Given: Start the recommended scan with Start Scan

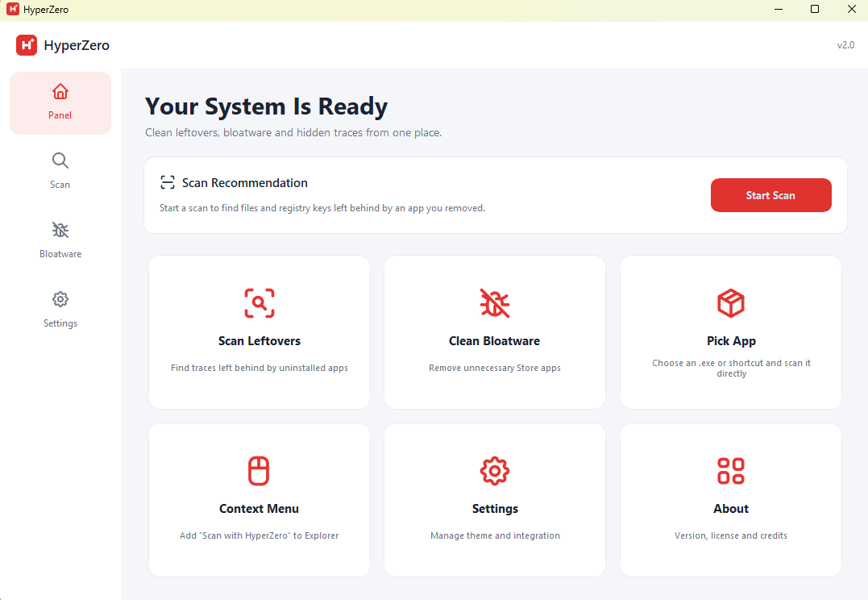Looking at the screenshot, I should (770, 195).
